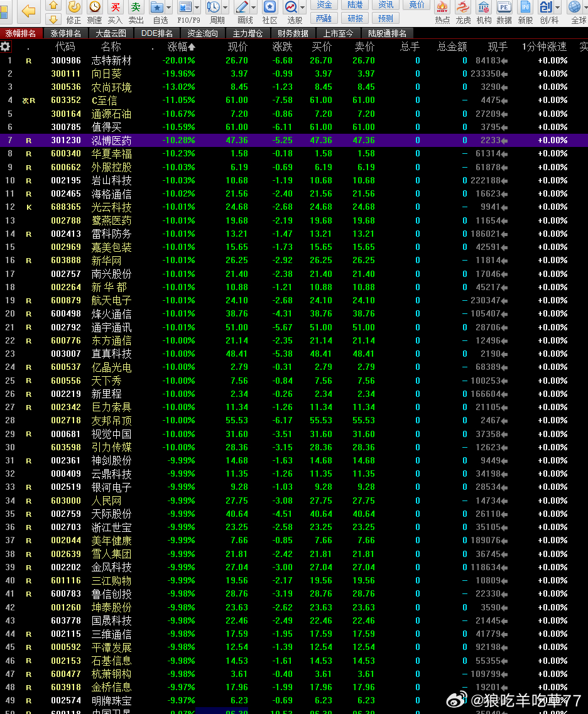Click stock code 603352 C至信
The height and width of the screenshot is (714, 588).
pyautogui.click(x=66, y=100)
